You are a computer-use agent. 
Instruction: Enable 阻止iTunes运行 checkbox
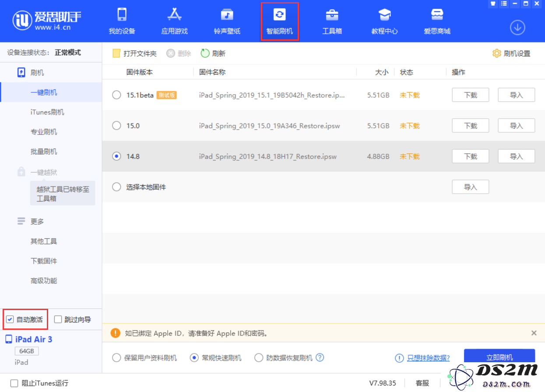(x=14, y=383)
